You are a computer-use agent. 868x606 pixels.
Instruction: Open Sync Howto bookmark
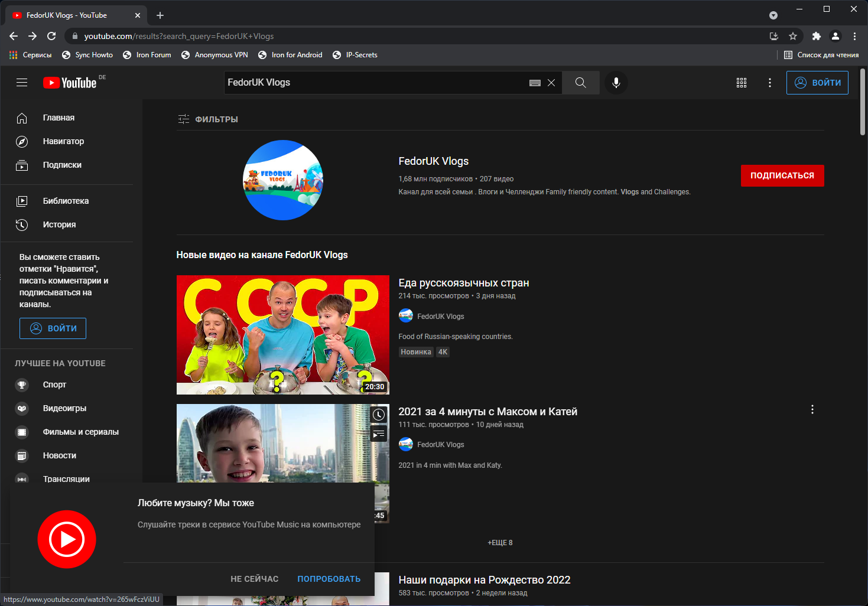(87, 55)
